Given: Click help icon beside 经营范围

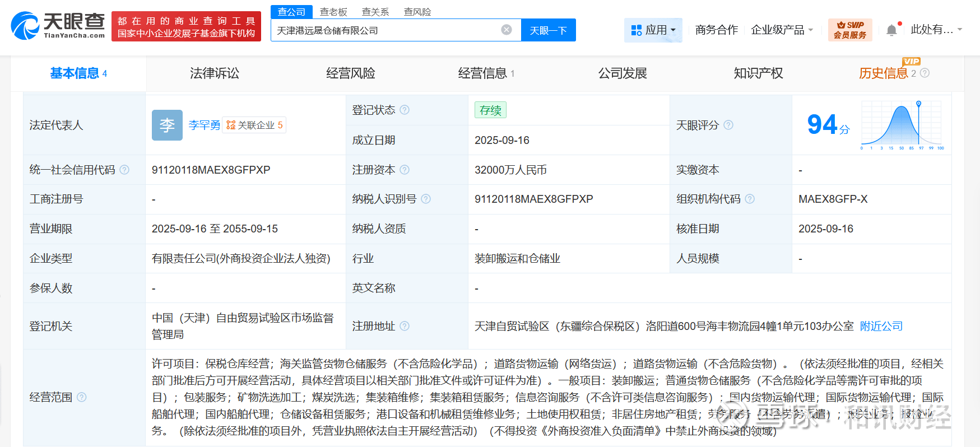Looking at the screenshot, I should [82, 397].
